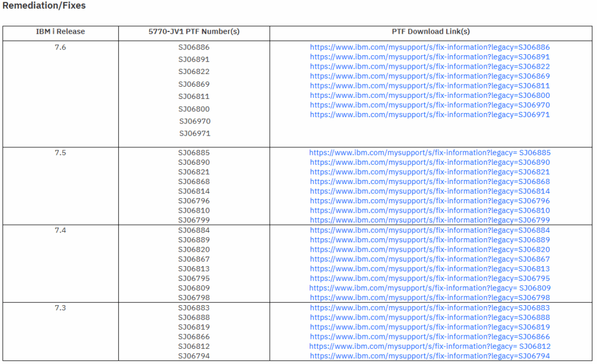597x364 pixels.
Task: Follow the SJ06796 download URL
Action: (x=430, y=201)
